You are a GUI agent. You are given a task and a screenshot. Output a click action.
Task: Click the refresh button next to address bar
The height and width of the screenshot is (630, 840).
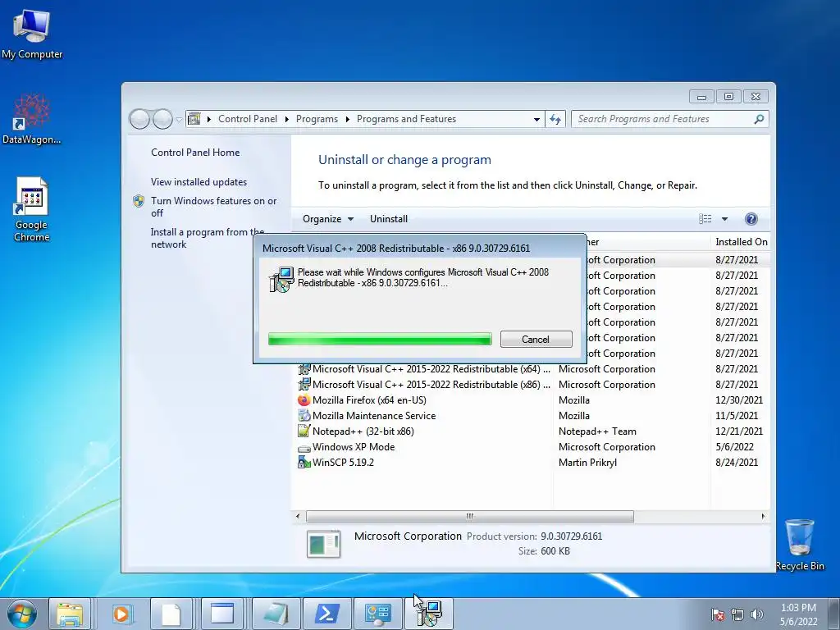click(555, 119)
